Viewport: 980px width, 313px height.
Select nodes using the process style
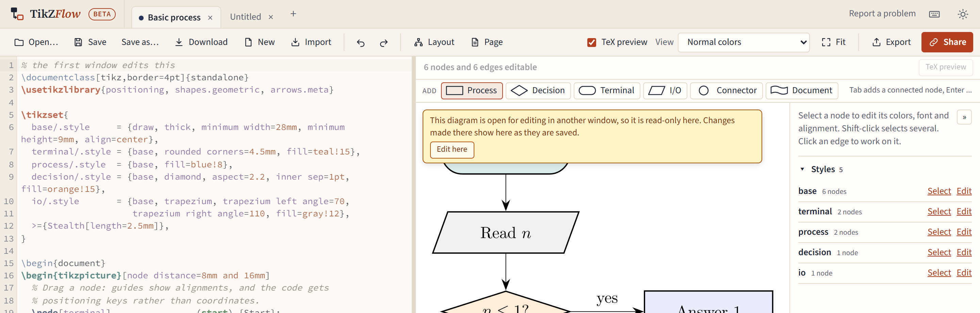[x=939, y=232]
